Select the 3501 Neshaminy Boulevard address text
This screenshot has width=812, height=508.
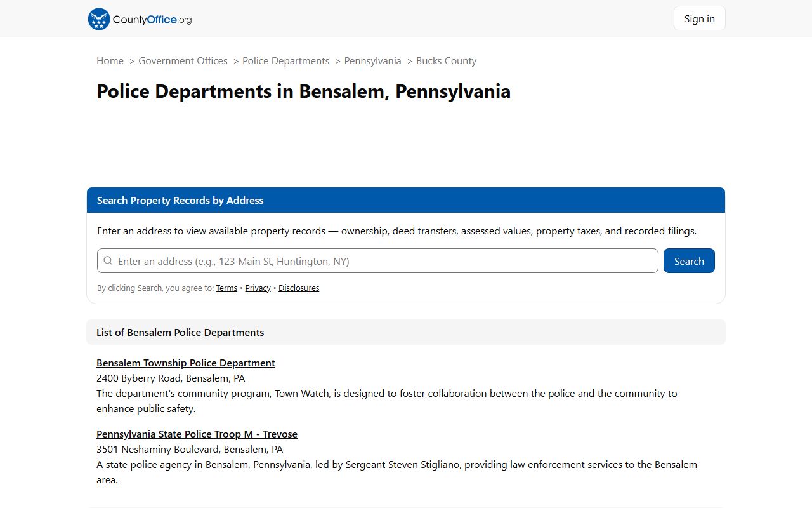tap(190, 450)
